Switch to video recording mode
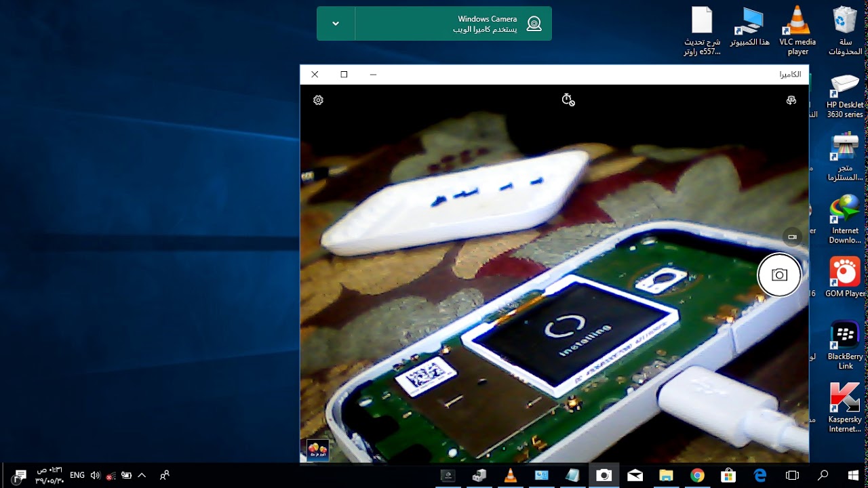Viewport: 868px width, 488px height. click(x=792, y=237)
